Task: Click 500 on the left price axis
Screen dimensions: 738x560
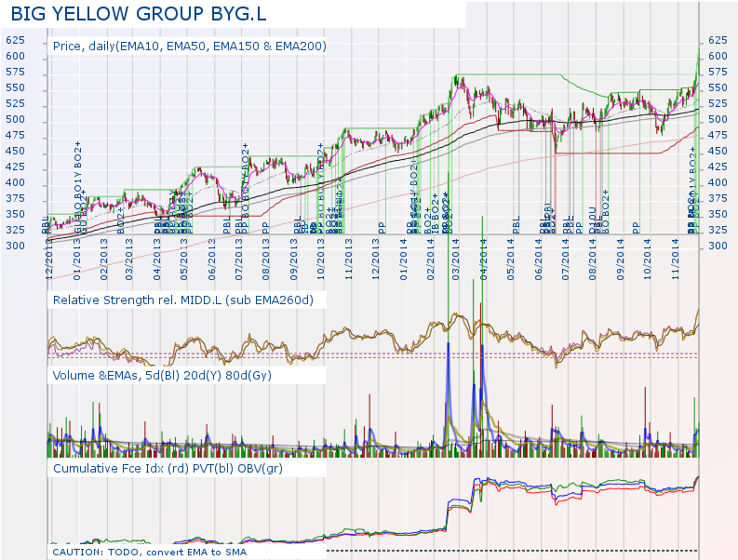Action: (x=15, y=119)
